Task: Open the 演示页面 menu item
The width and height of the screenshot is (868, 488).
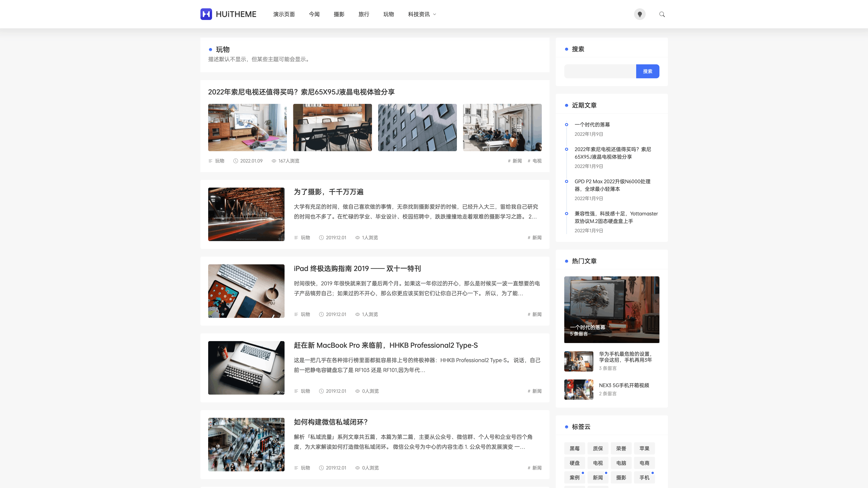Action: tap(284, 14)
